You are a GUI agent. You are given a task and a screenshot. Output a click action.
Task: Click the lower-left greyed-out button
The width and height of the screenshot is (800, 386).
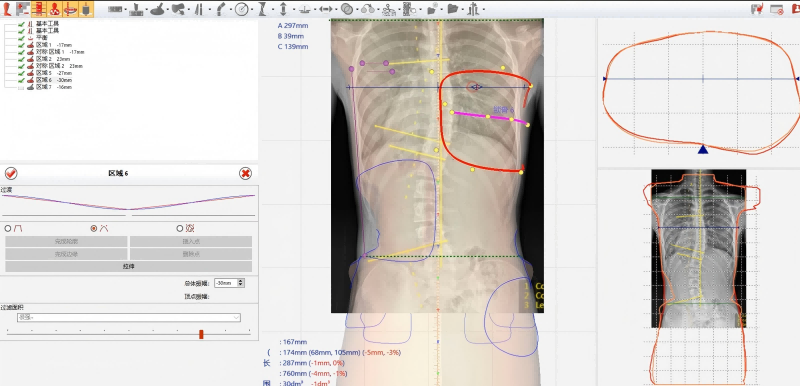[x=66, y=254]
